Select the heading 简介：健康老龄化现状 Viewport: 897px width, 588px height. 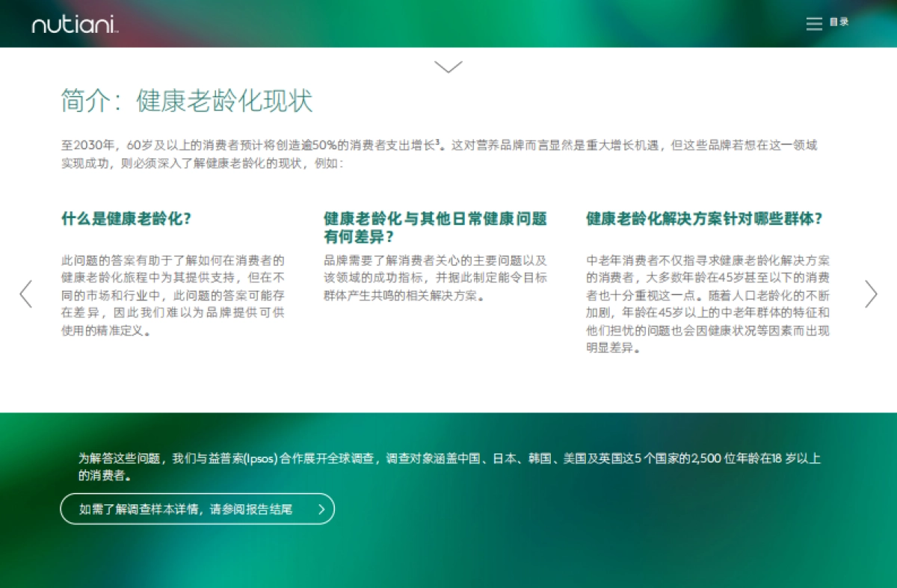click(x=188, y=99)
